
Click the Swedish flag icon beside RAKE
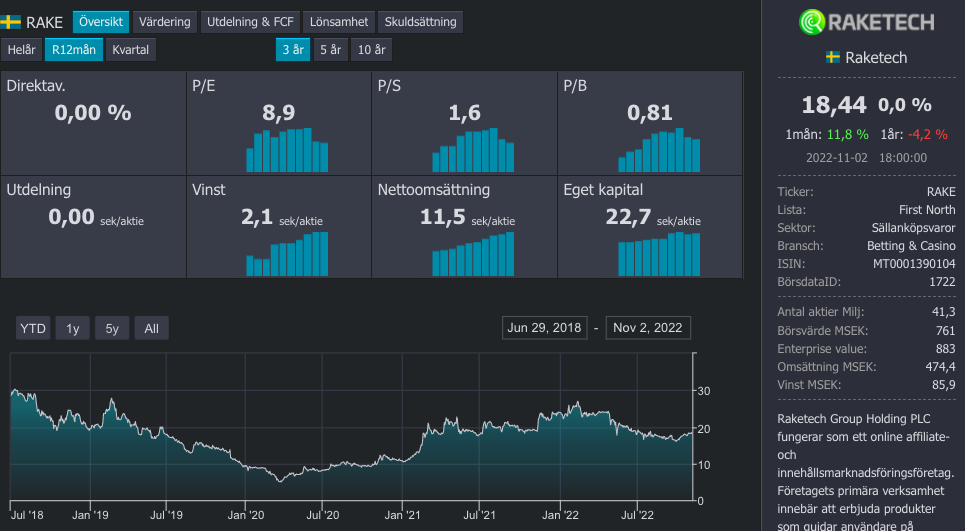[12, 22]
